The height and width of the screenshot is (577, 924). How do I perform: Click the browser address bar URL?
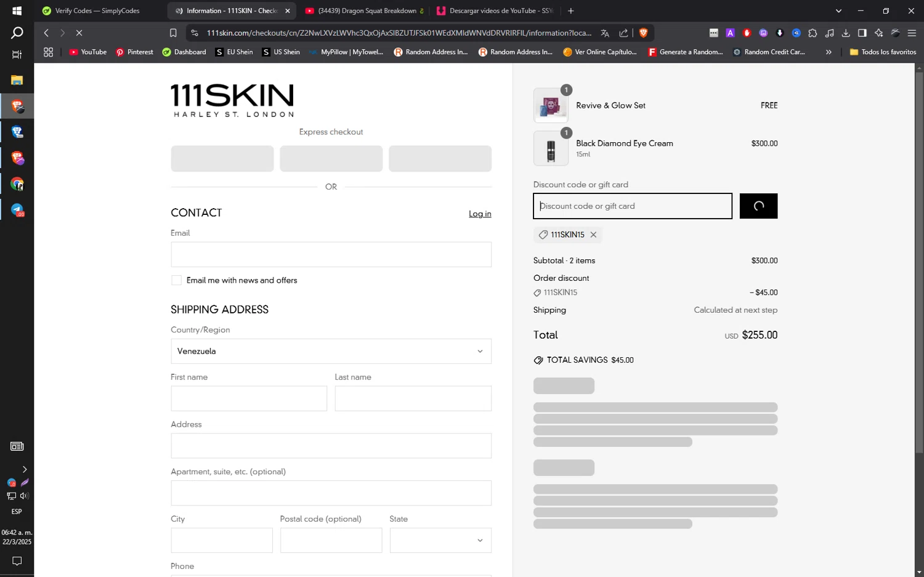tap(399, 33)
